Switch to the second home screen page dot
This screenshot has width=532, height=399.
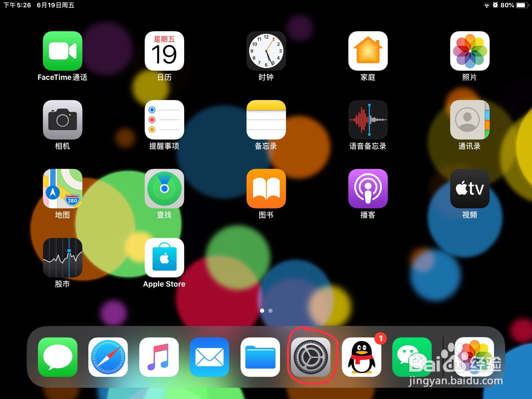click(x=270, y=311)
